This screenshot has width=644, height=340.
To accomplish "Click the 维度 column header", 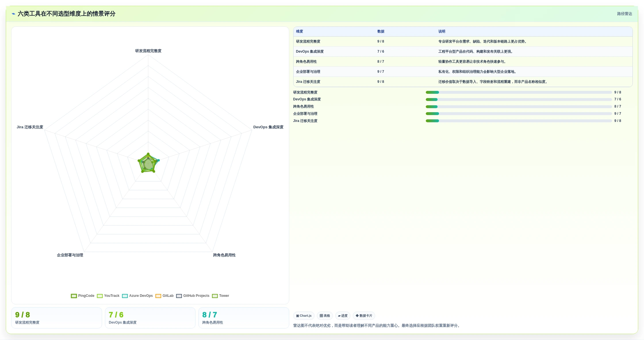I will 300,31.
